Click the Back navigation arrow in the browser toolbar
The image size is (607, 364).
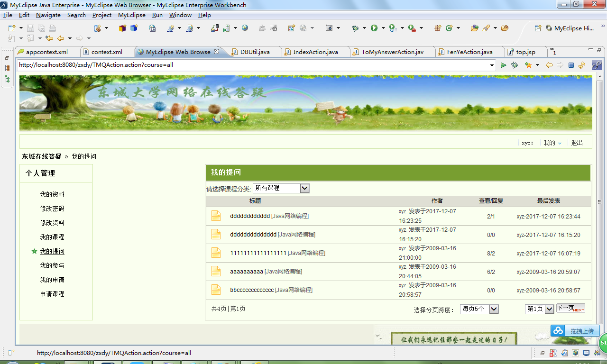tap(549, 65)
